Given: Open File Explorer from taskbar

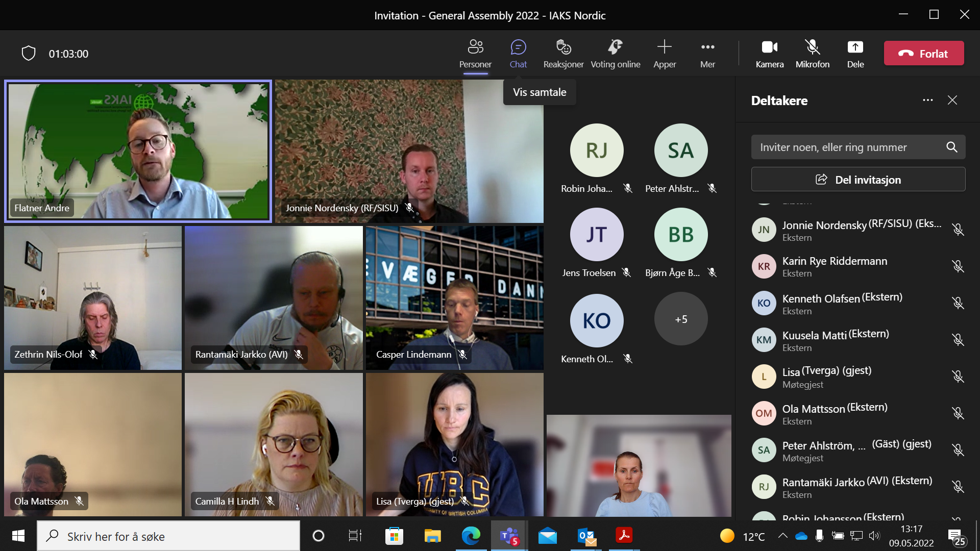Looking at the screenshot, I should click(432, 536).
